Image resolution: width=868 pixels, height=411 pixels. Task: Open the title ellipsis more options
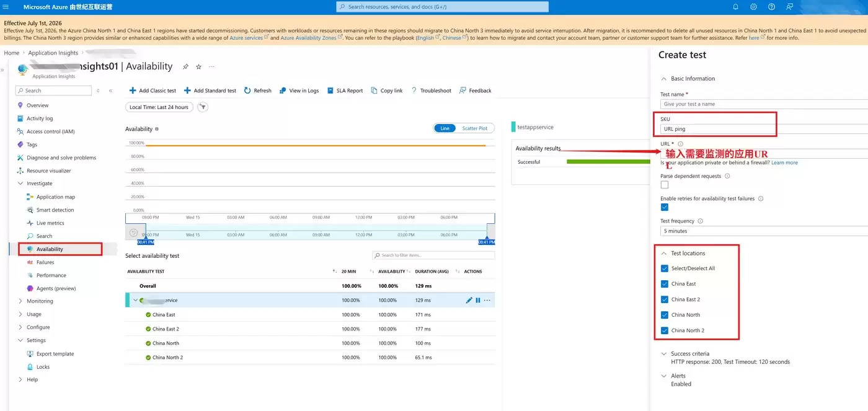(211, 66)
